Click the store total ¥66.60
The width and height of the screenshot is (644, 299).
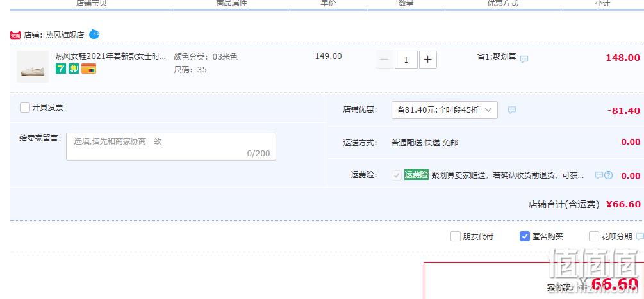[623, 204]
